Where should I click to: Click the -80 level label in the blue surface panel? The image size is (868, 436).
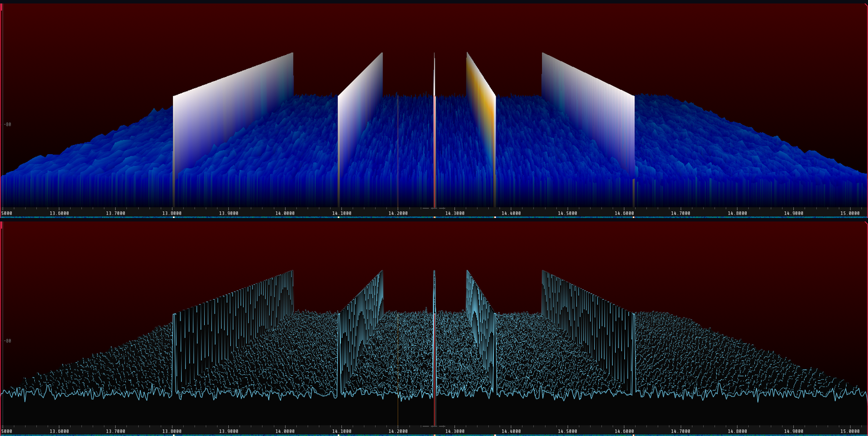click(8, 124)
